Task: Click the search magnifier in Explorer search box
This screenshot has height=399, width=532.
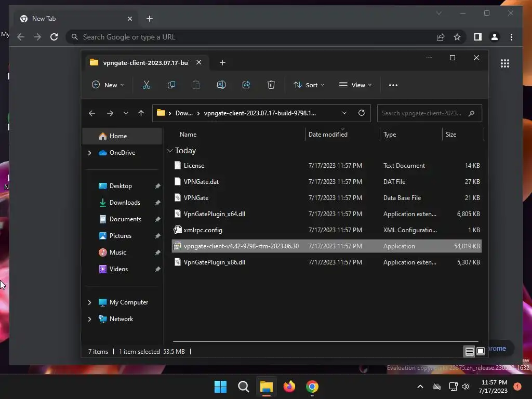Action: pos(471,113)
